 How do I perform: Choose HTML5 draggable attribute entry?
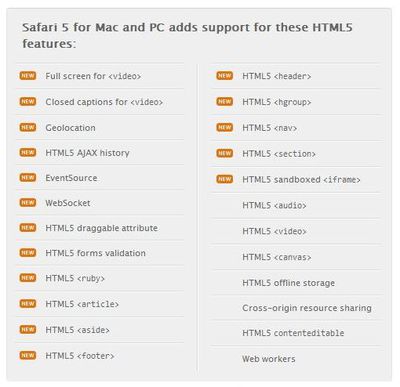(101, 228)
